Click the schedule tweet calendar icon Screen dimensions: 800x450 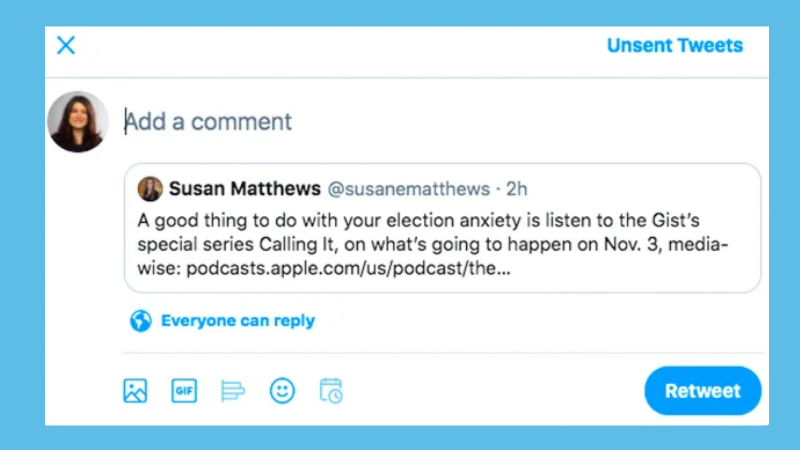331,391
